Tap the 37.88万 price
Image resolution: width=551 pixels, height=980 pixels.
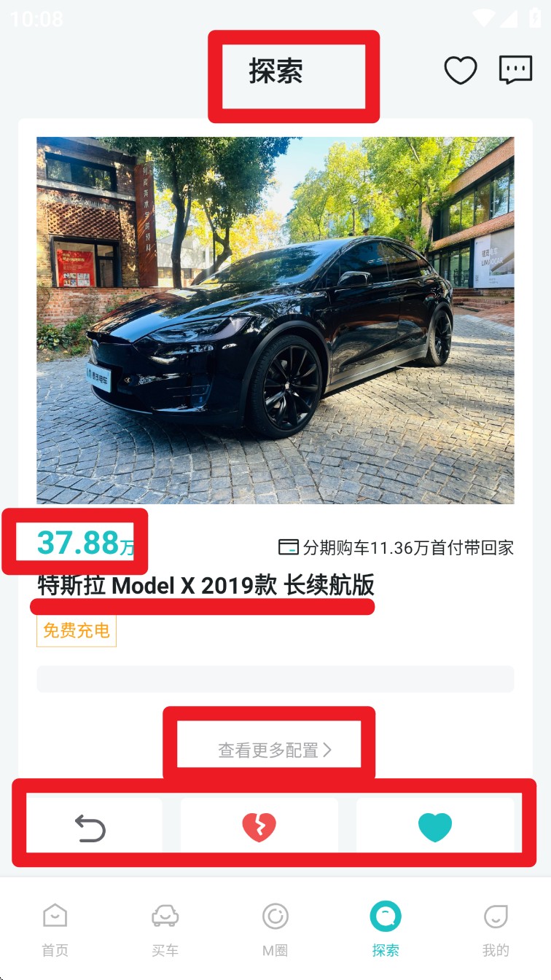point(86,543)
